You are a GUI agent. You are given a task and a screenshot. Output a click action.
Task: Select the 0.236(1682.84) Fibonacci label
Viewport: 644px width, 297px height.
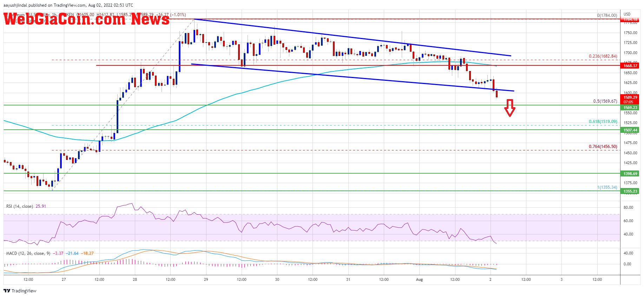click(x=603, y=56)
